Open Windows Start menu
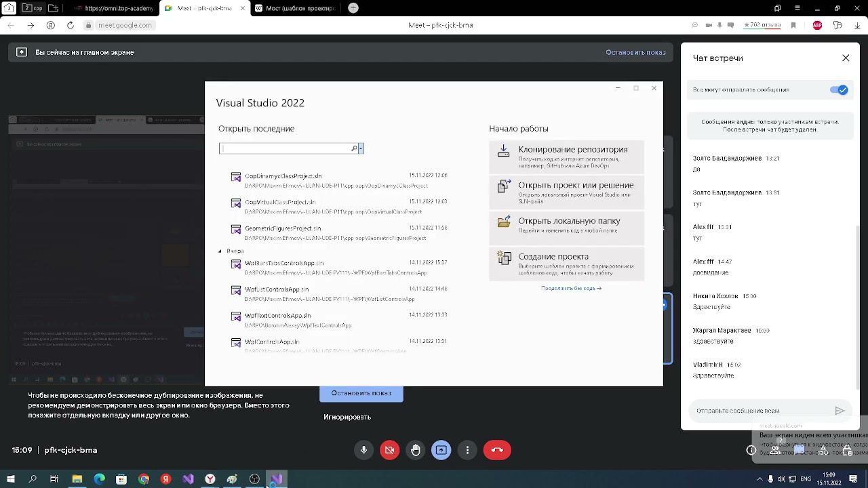868x488 pixels. coord(11,479)
